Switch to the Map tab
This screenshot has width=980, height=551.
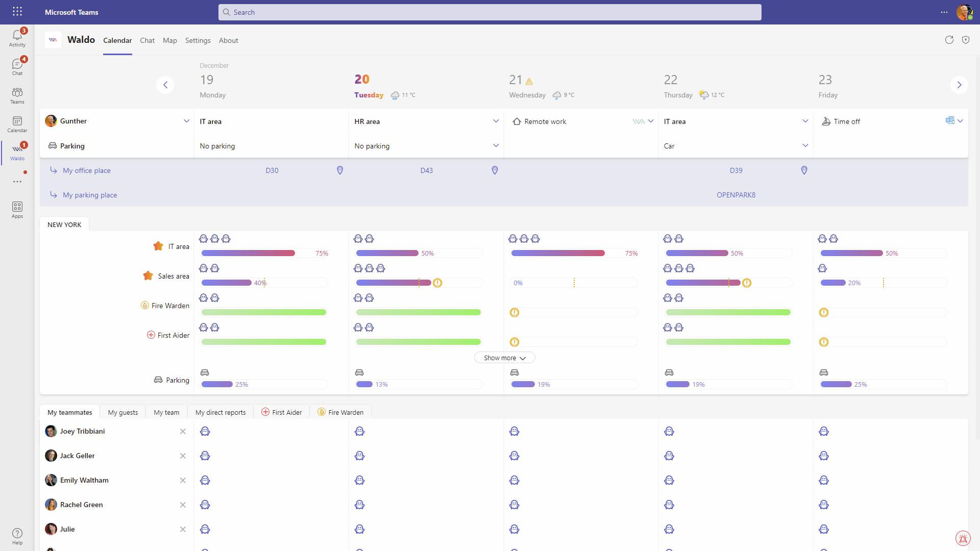(x=170, y=40)
